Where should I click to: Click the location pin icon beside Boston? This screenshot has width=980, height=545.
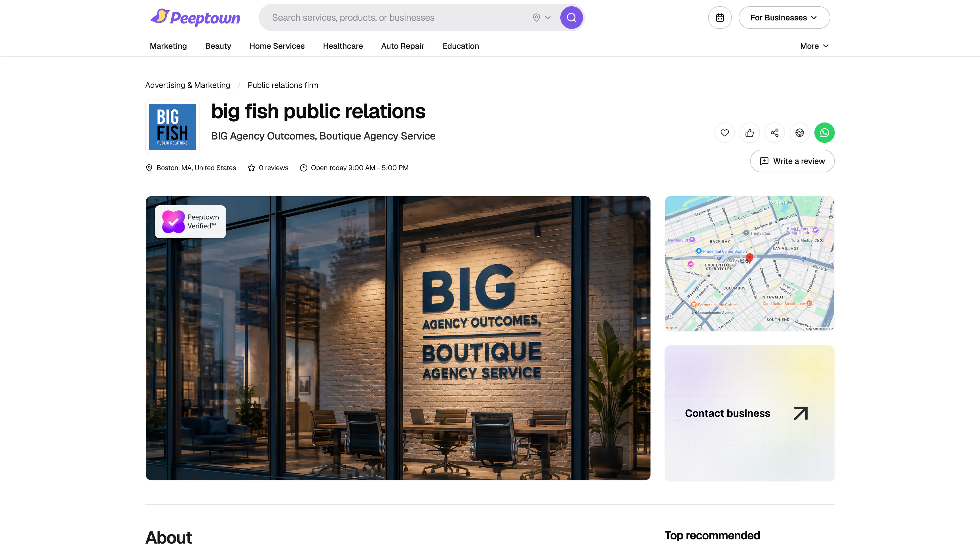pyautogui.click(x=149, y=168)
